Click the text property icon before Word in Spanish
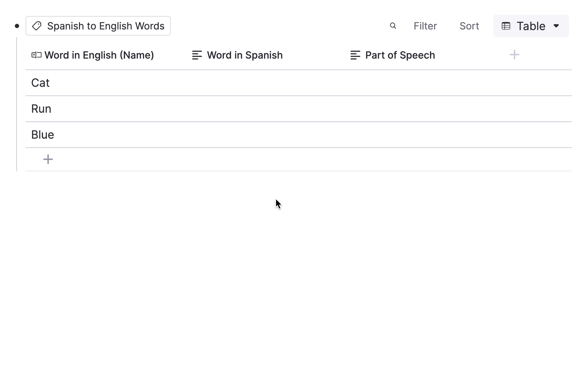 coord(197,55)
